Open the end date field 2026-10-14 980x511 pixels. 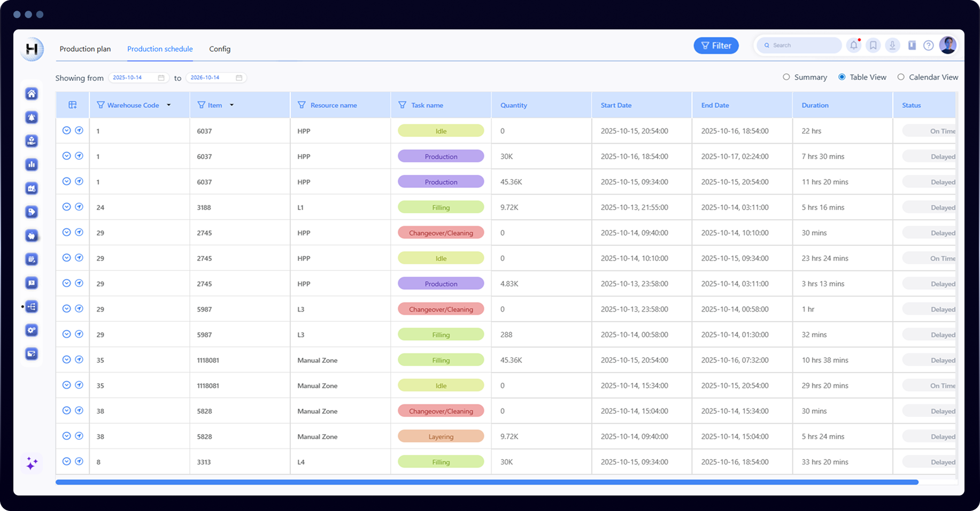(216, 78)
